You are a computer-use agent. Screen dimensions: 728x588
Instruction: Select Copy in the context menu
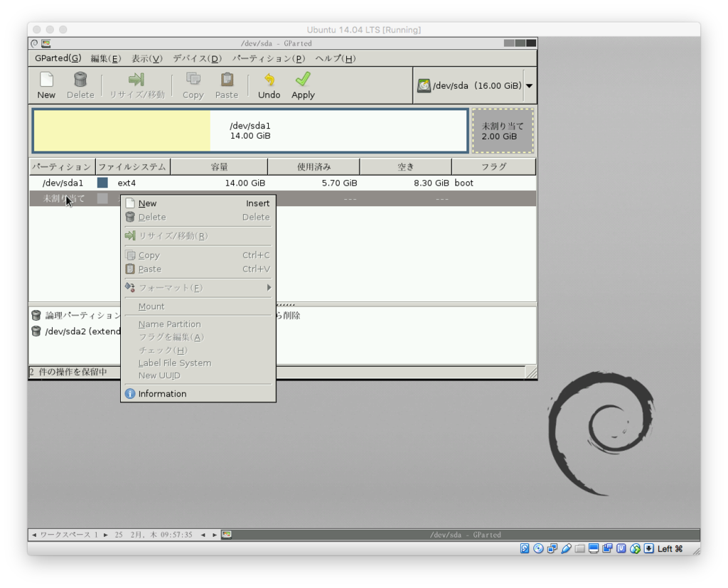198,255
